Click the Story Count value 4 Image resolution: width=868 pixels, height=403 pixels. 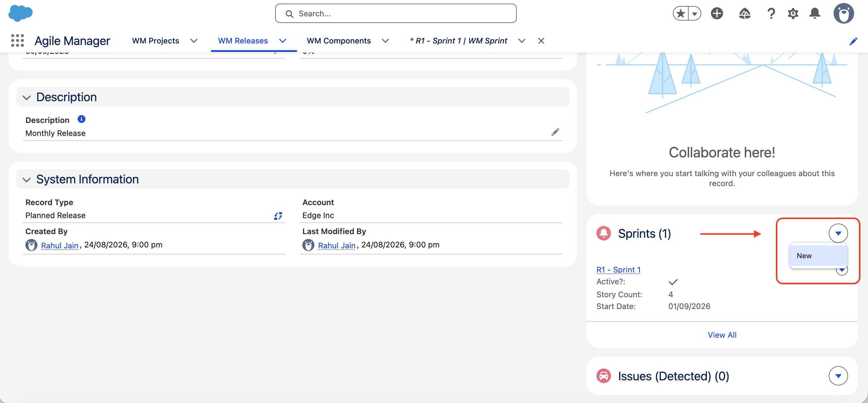(670, 295)
